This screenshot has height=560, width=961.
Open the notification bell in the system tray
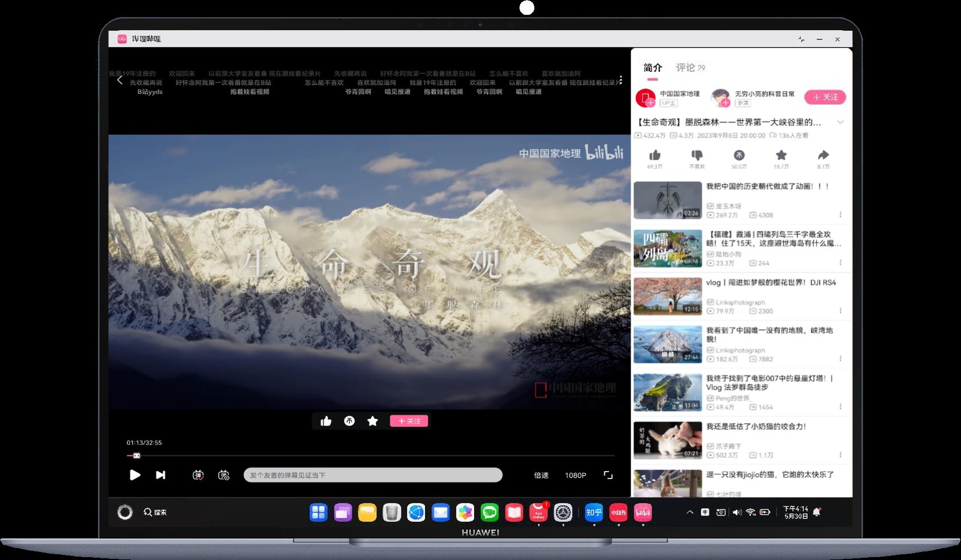tap(817, 512)
